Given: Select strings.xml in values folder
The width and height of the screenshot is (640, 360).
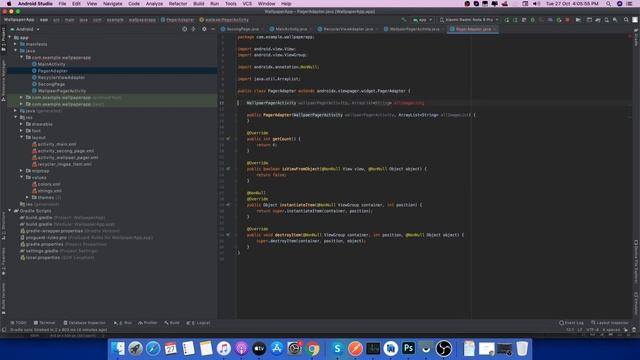Looking at the screenshot, I should click(49, 191).
